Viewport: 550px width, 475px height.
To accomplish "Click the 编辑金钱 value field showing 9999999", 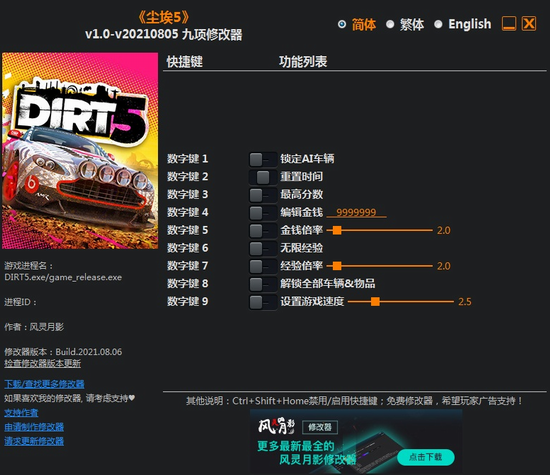I will point(356,212).
